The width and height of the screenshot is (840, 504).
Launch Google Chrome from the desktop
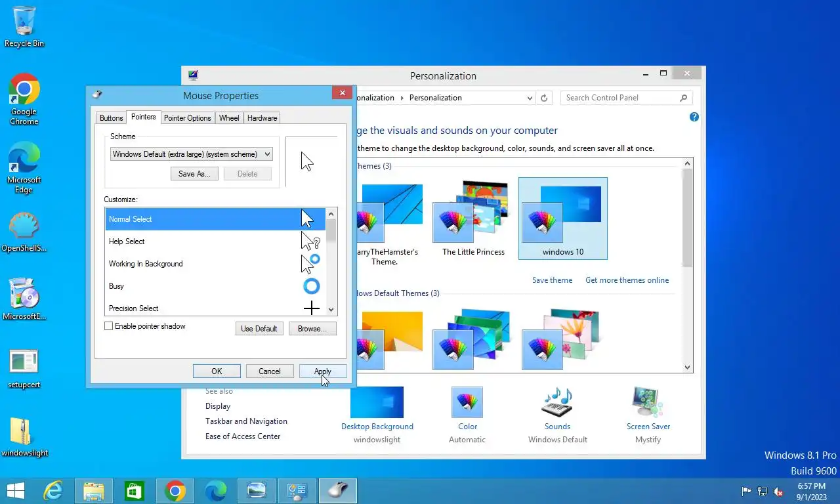24,98
